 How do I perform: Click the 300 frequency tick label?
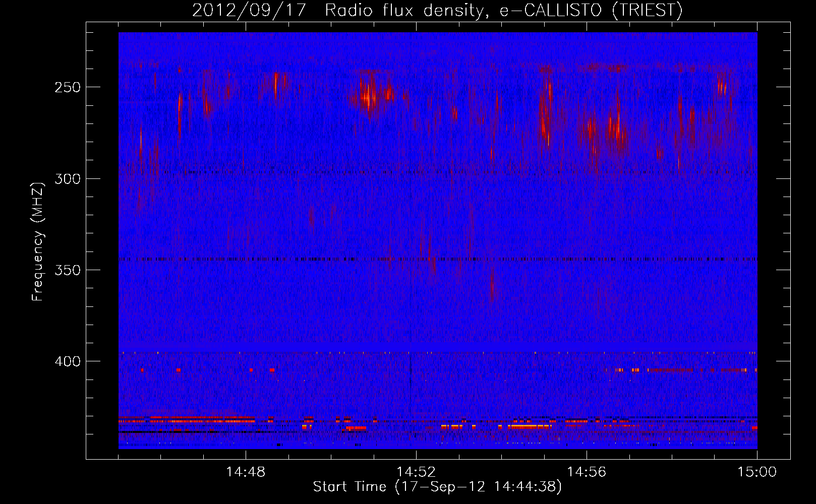[x=68, y=179]
